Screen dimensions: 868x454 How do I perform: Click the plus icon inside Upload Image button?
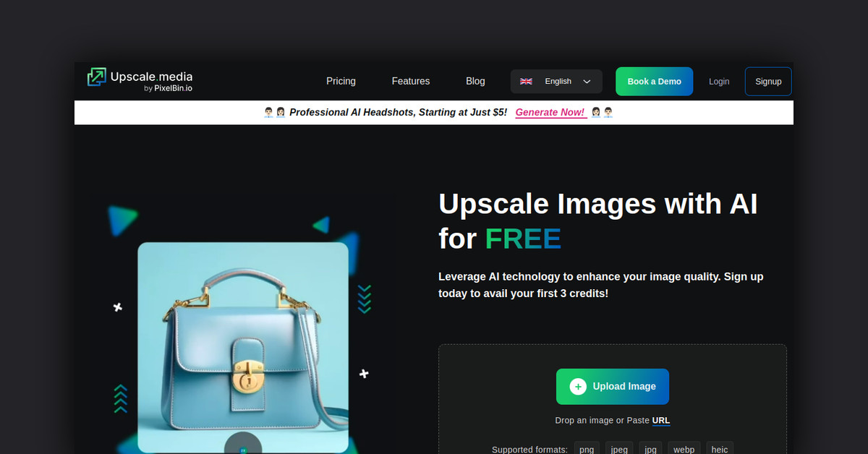(x=578, y=386)
